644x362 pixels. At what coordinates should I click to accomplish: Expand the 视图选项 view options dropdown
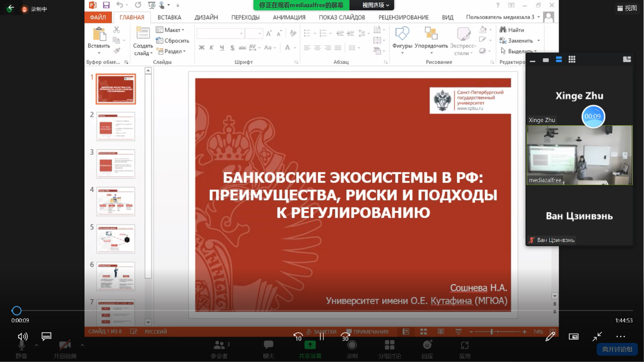(376, 5)
